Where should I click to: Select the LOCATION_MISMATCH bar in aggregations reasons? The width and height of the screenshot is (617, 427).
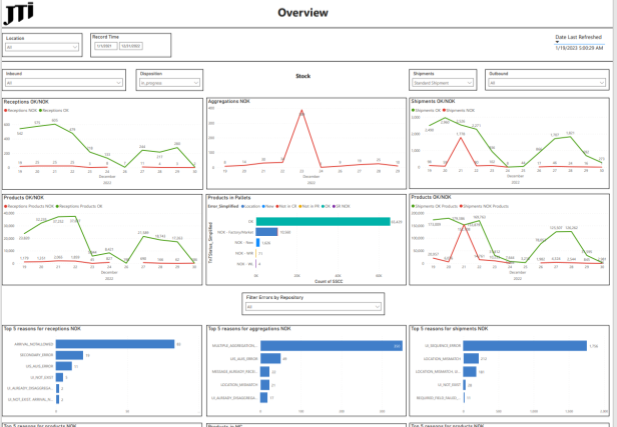(265, 385)
